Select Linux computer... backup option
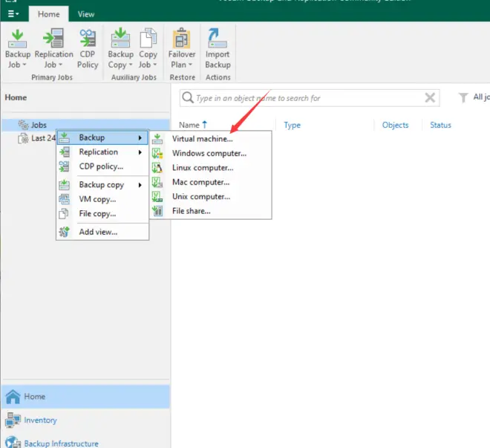 211,168
